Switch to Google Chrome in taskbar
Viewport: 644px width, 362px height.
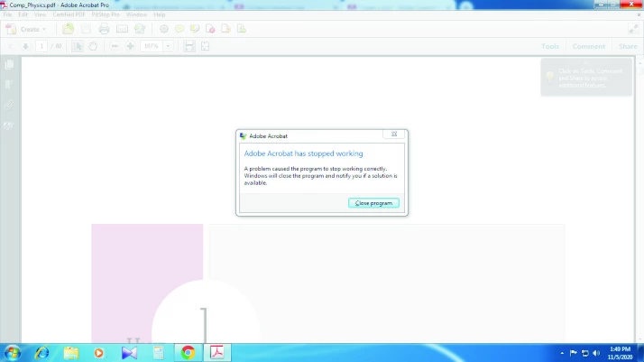point(189,353)
